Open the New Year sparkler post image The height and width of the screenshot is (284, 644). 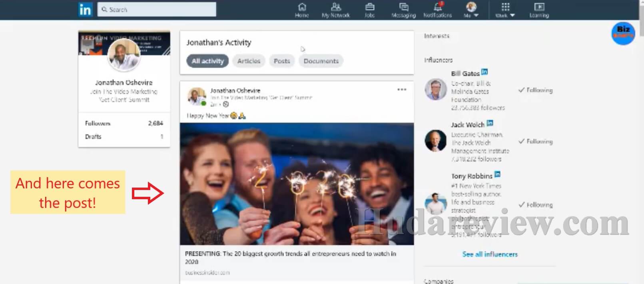tap(297, 184)
